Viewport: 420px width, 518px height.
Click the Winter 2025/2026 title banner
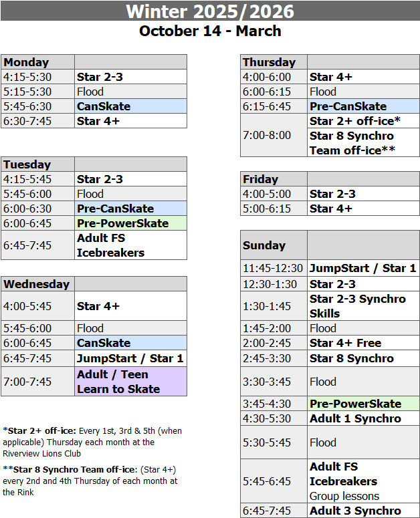click(210, 11)
